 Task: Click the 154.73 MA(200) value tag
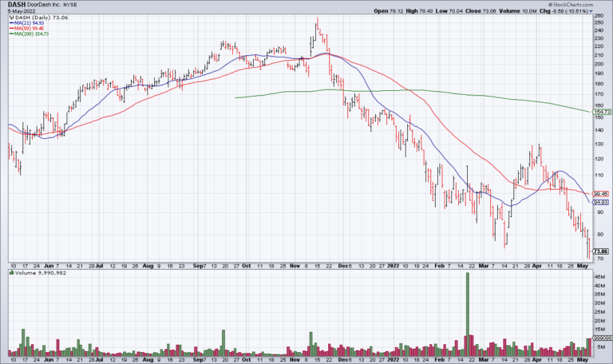(x=603, y=113)
